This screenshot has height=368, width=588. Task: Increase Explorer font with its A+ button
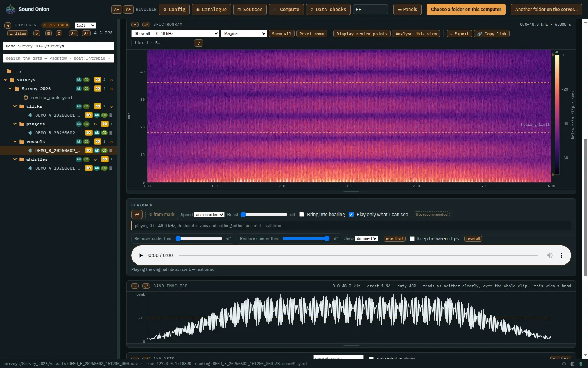(x=86, y=33)
